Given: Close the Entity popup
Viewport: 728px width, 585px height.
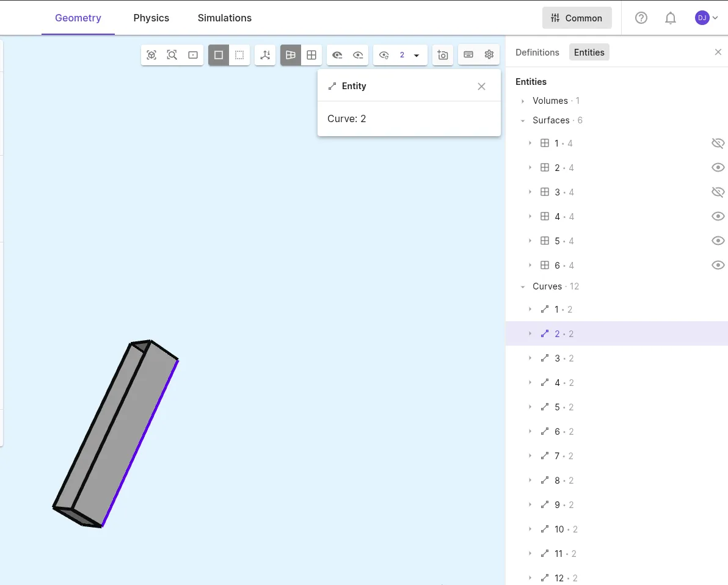Looking at the screenshot, I should [481, 86].
